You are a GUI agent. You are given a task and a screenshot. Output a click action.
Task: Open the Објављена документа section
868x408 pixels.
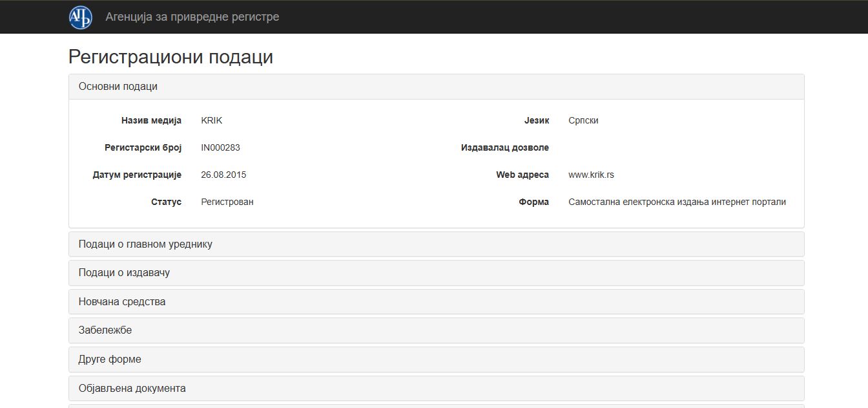click(x=132, y=389)
